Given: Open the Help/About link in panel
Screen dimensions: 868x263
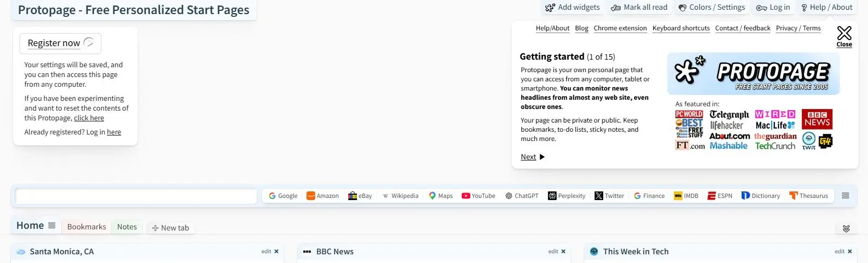Looking at the screenshot, I should point(552,28).
